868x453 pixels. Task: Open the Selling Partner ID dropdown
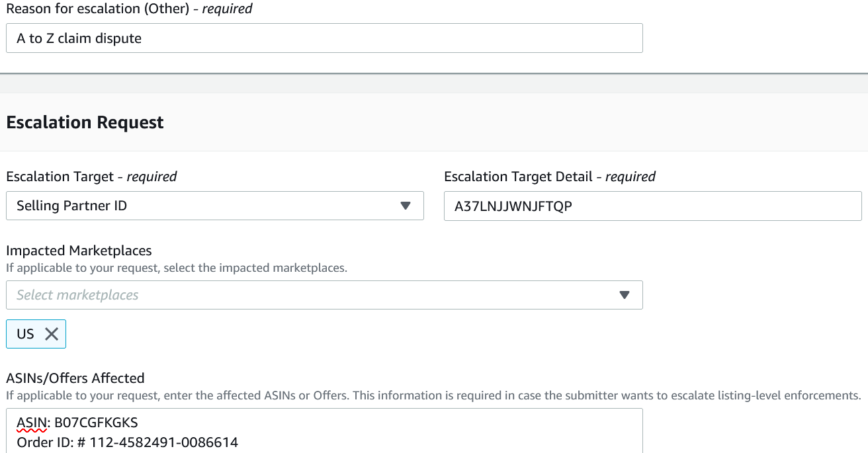[x=214, y=206]
